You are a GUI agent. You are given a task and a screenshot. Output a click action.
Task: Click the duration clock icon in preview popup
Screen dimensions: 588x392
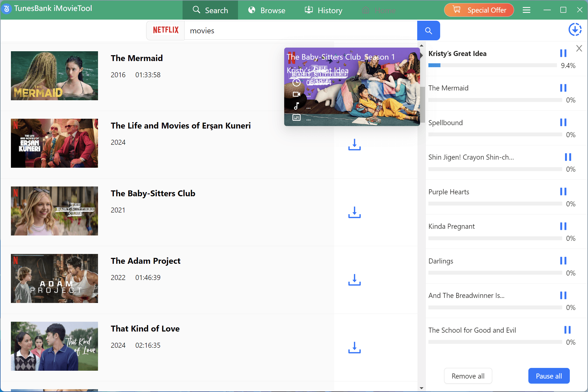296,82
